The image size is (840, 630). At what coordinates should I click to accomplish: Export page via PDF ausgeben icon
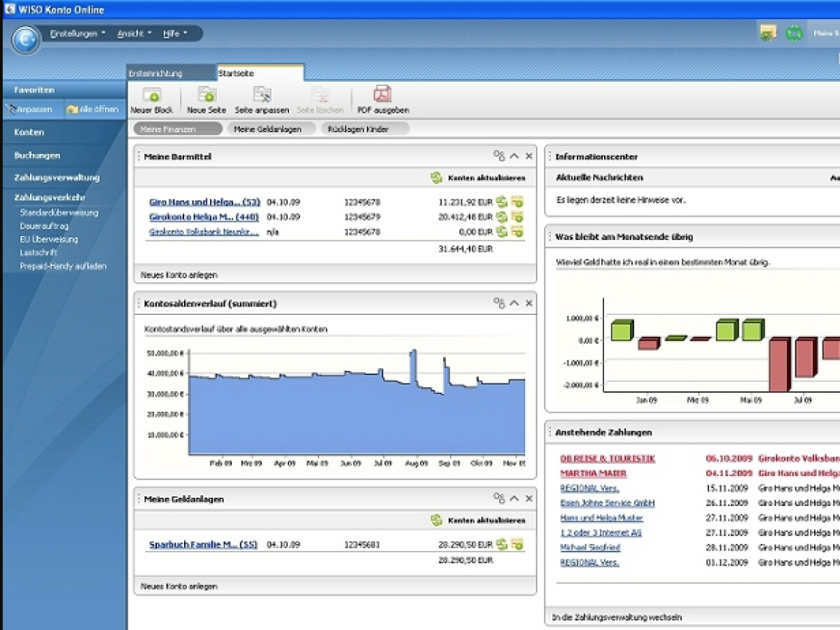(382, 95)
